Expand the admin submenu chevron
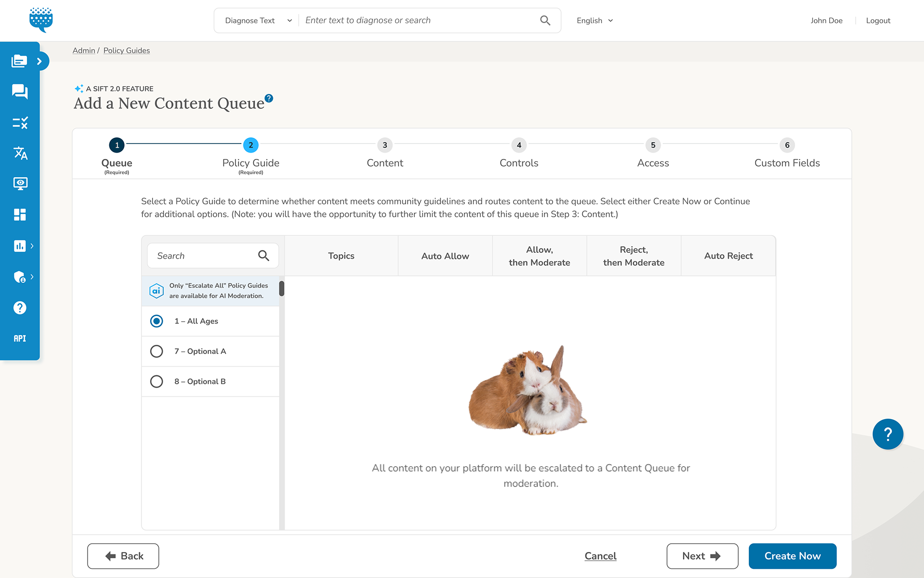924x578 pixels. [32, 276]
